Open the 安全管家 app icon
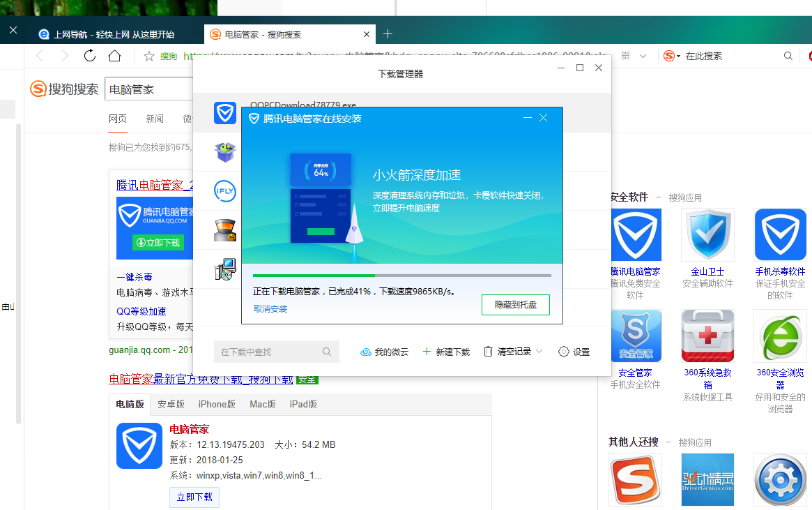 636,336
